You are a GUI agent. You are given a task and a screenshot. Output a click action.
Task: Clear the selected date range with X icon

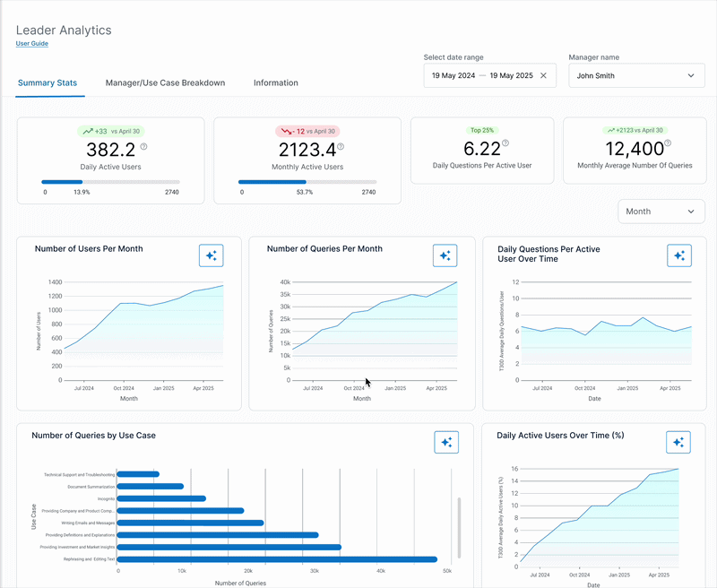pos(543,75)
